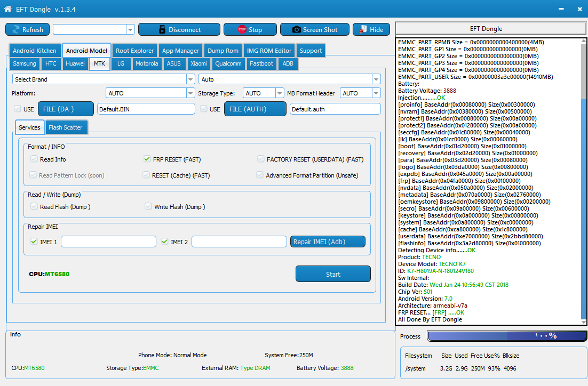Click the 'Device Model: TECNO K7' log line
The height and width of the screenshot is (386, 588).
(x=432, y=264)
